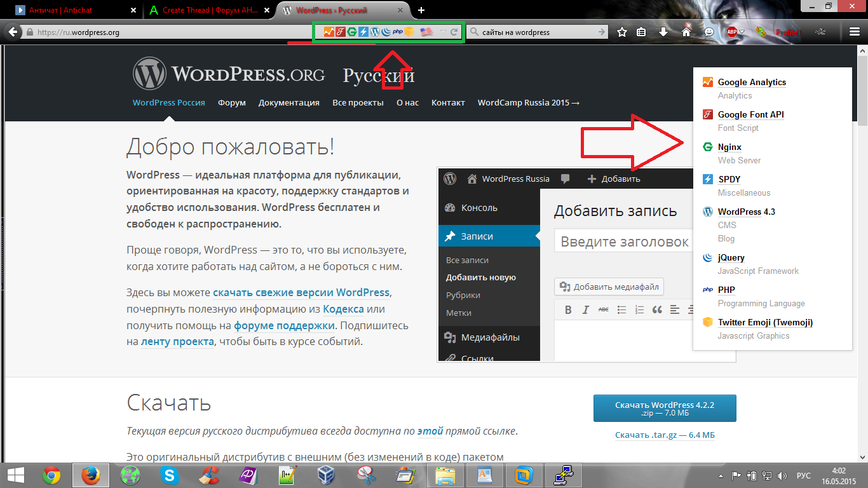
Task: Open the Firefox hamburger menu
Action: point(855,32)
